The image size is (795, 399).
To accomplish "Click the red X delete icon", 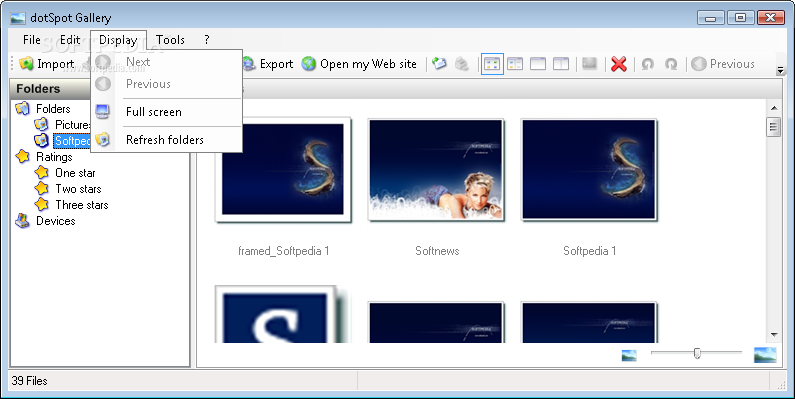I will coord(619,64).
